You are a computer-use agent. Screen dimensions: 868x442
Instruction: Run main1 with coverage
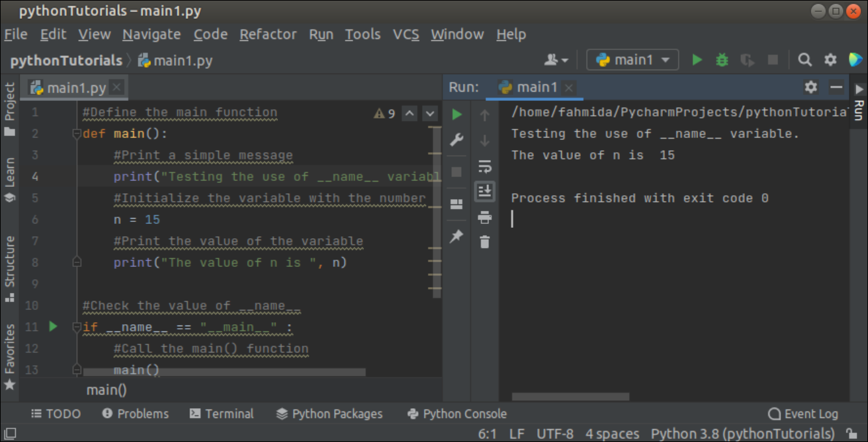pos(746,59)
